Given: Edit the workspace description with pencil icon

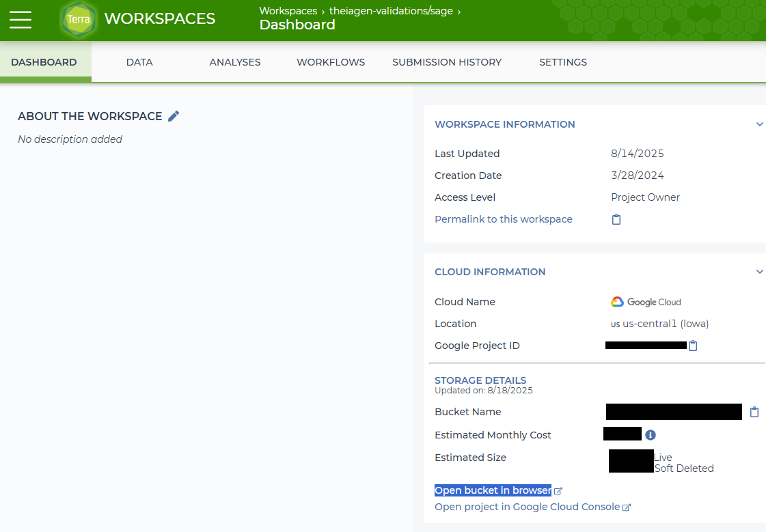Looking at the screenshot, I should 174,116.
